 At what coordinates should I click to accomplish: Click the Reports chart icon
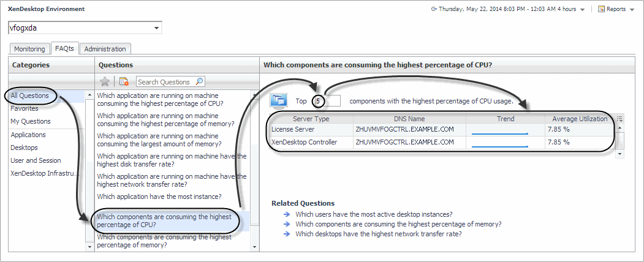pyautogui.click(x=601, y=9)
